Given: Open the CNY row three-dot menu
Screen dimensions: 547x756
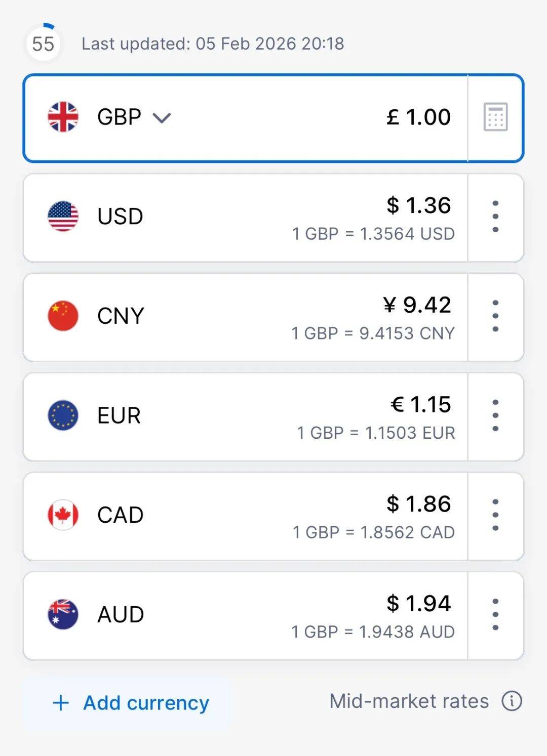Looking at the screenshot, I should click(x=495, y=316).
